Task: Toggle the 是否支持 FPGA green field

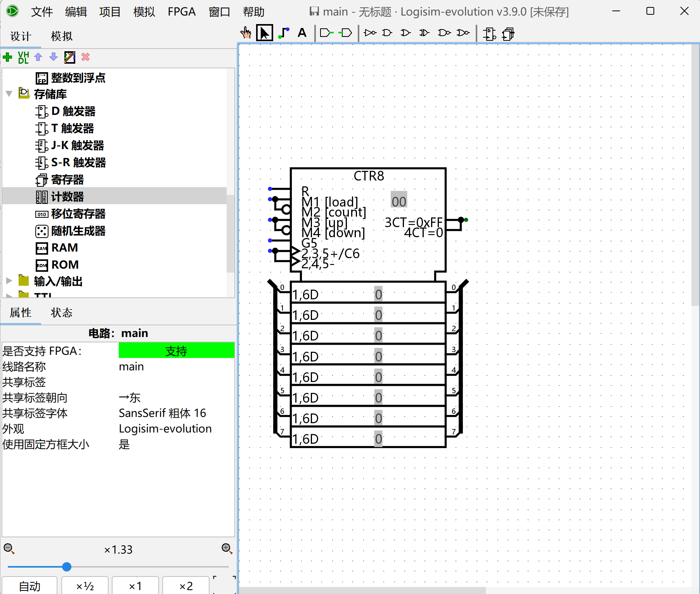Action: pos(176,351)
